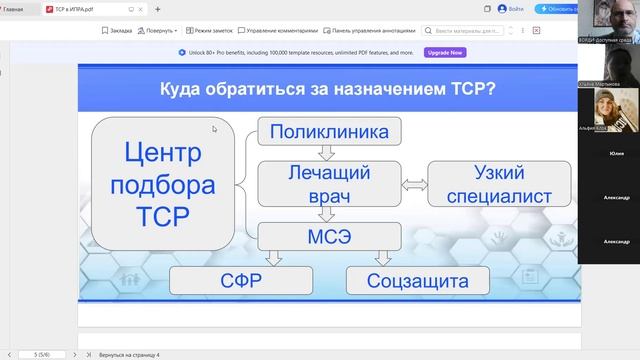640x360 pixels.
Task: Click the Войти sign-in button
Action: (511, 9)
